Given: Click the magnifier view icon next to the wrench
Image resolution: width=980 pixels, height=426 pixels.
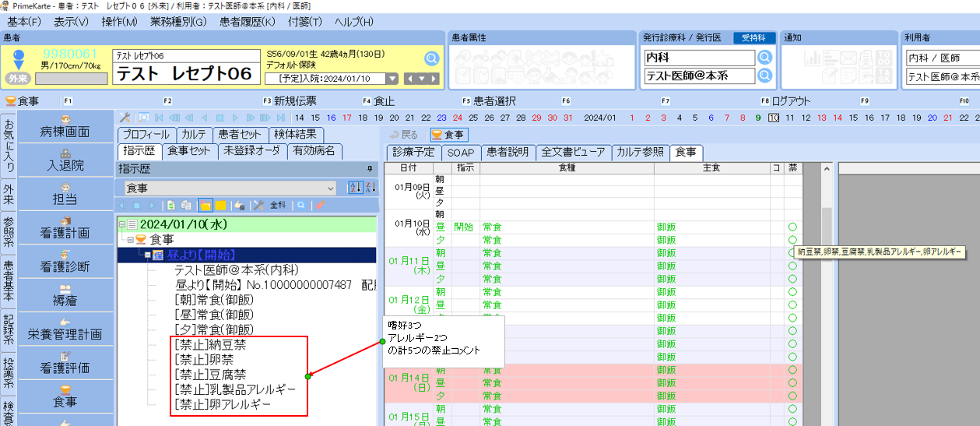Looking at the screenshot, I should tap(144, 118).
